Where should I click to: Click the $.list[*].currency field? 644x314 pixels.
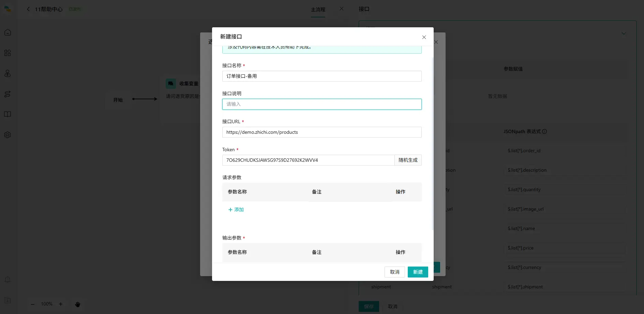(x=565, y=267)
